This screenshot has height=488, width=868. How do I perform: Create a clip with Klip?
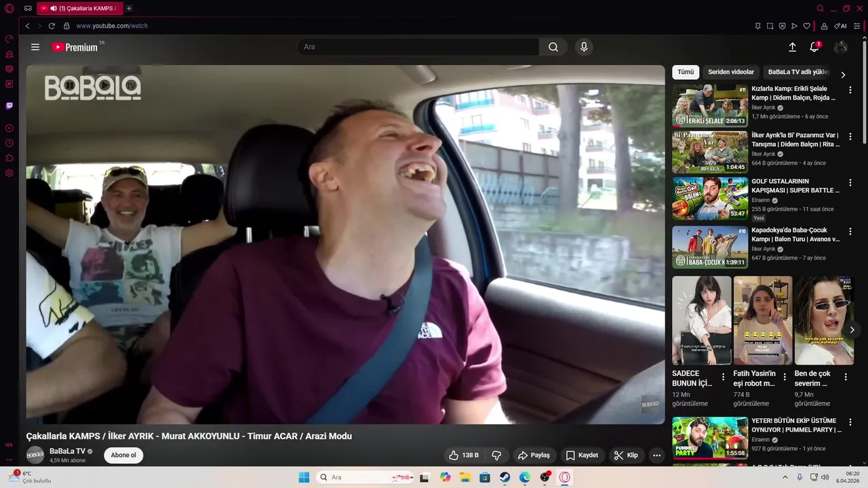tap(626, 455)
